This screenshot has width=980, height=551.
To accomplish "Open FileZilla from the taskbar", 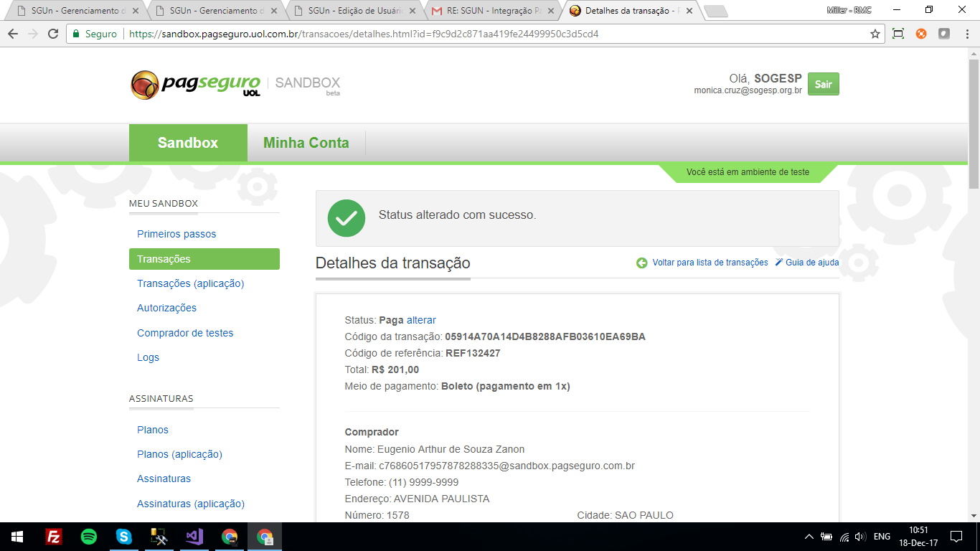I will pos(53,537).
